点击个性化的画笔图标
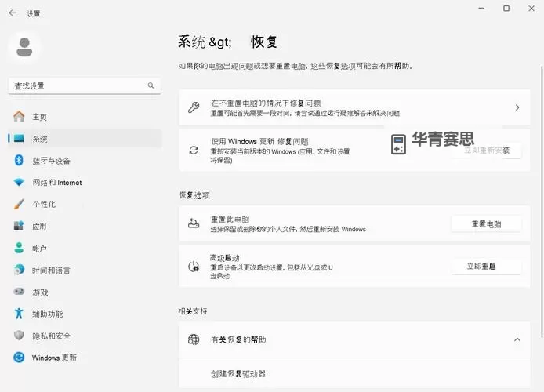 click(x=19, y=205)
